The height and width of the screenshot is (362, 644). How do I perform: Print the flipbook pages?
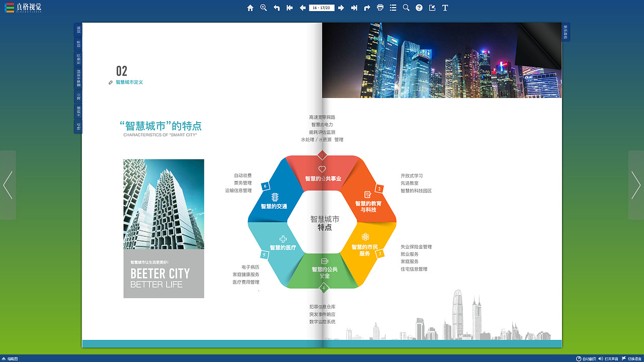pyautogui.click(x=380, y=8)
